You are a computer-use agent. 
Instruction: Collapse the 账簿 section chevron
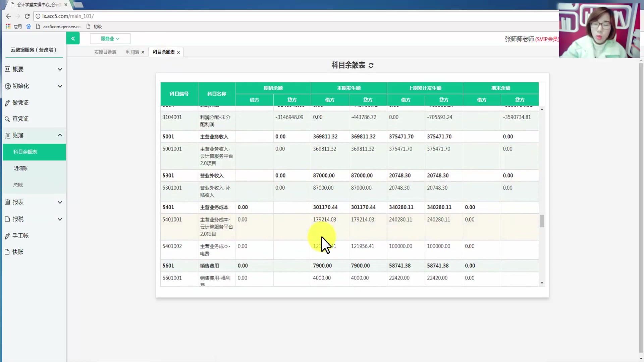click(x=60, y=135)
